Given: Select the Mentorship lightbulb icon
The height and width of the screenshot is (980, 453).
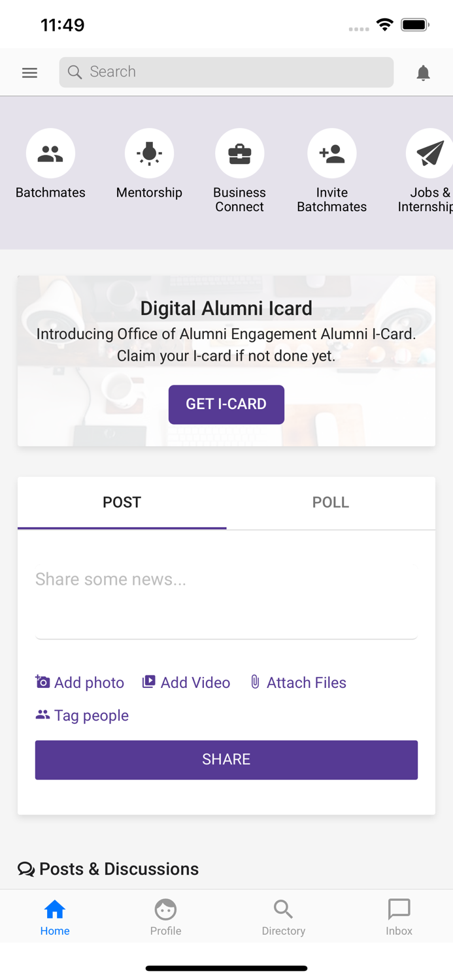Looking at the screenshot, I should tap(149, 152).
